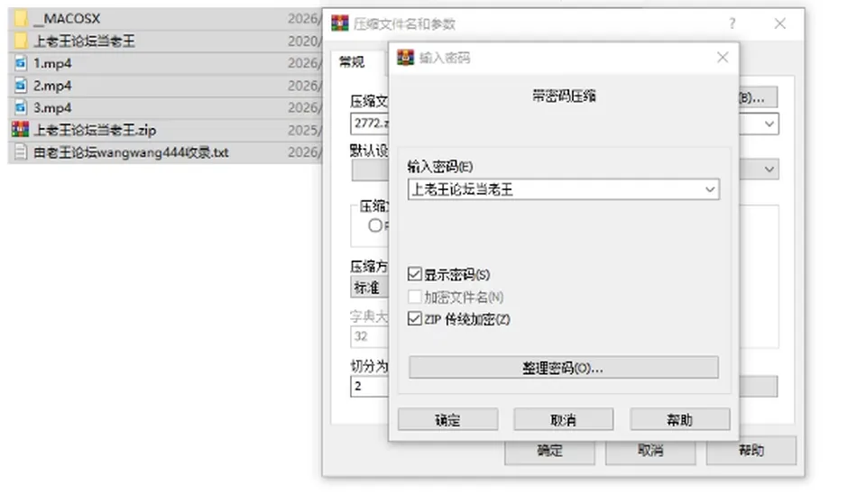Click 确定 in the 压缩文件名和参数 window
The height and width of the screenshot is (504, 866).
pos(549,451)
